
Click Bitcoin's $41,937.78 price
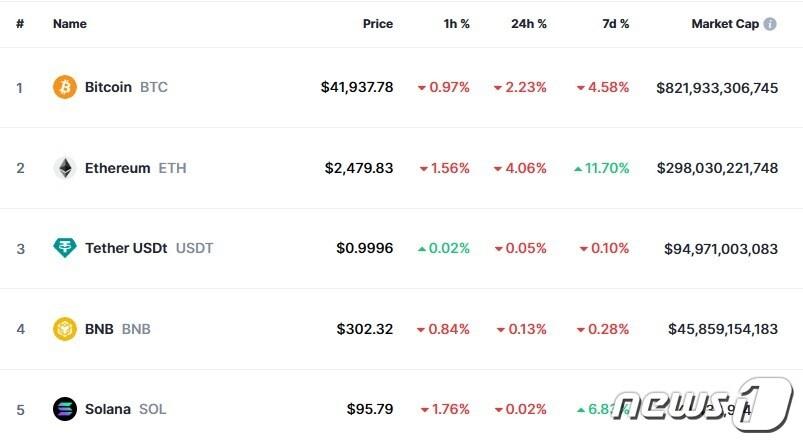pos(357,87)
